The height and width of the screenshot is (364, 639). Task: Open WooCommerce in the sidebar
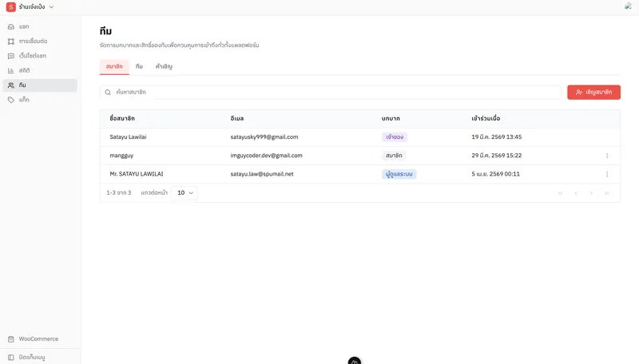coord(40,338)
